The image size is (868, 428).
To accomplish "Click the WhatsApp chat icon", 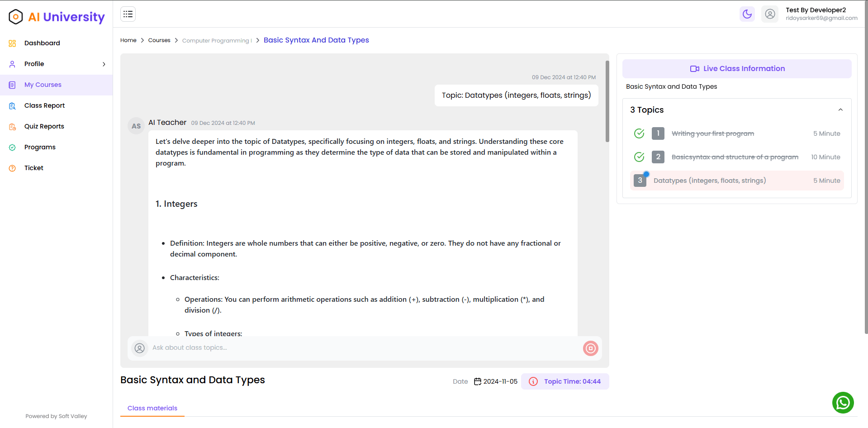I will [x=843, y=403].
